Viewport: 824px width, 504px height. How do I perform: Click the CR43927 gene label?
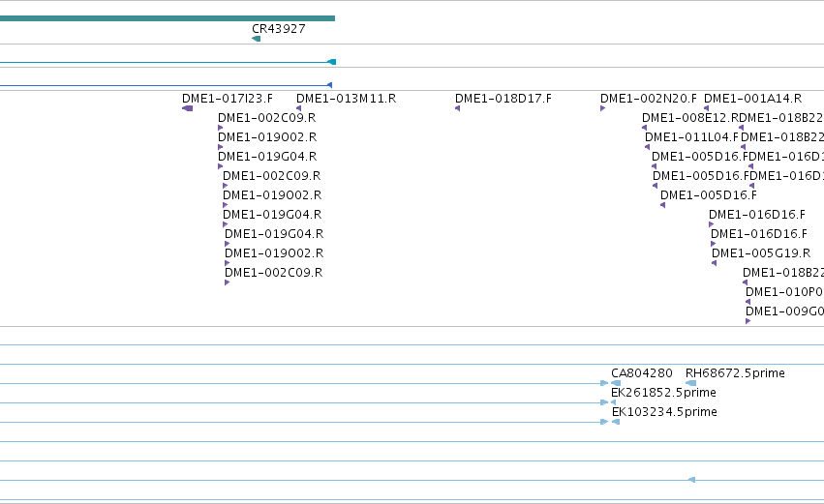pos(279,29)
